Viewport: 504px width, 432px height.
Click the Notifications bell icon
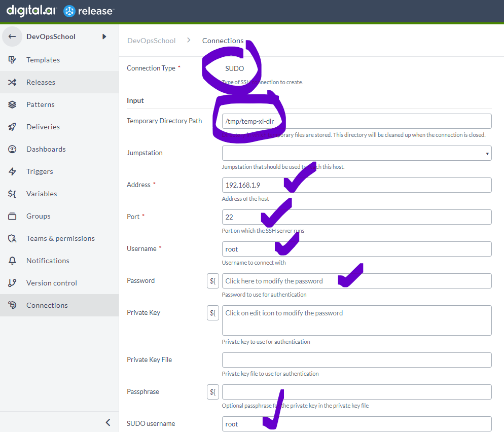point(12,261)
